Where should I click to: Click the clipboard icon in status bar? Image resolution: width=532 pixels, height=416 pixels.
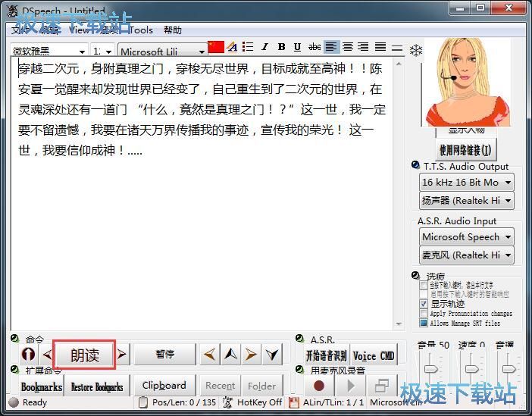pyautogui.click(x=143, y=402)
